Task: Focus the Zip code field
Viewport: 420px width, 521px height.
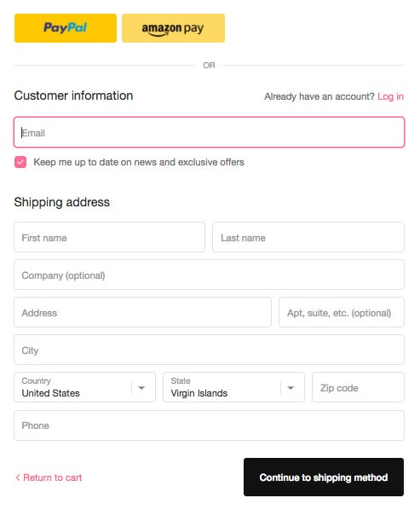Action: [359, 387]
